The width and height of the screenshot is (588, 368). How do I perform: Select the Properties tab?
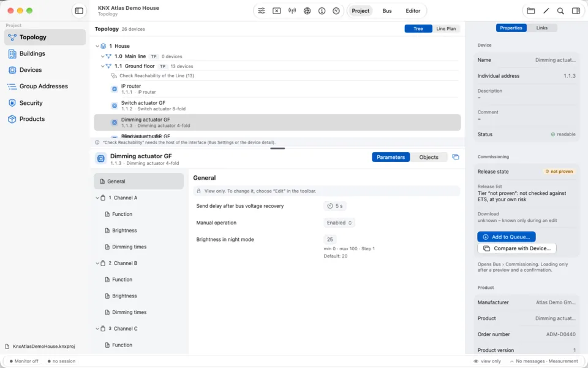tap(511, 28)
